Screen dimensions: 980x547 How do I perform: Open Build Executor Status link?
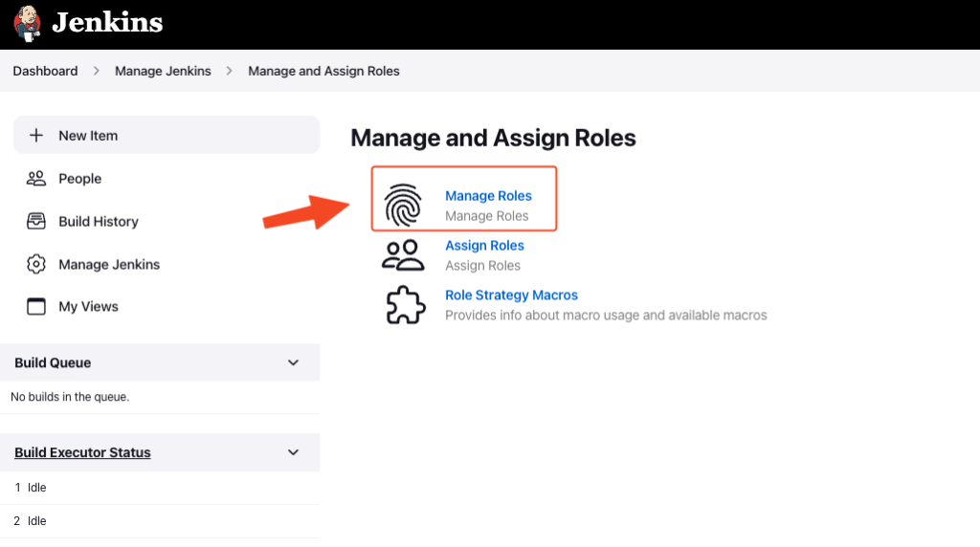pyautogui.click(x=82, y=452)
